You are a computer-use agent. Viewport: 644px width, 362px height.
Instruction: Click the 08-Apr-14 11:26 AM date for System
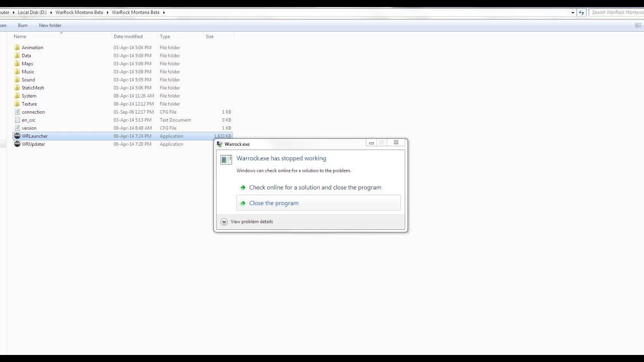(x=134, y=96)
